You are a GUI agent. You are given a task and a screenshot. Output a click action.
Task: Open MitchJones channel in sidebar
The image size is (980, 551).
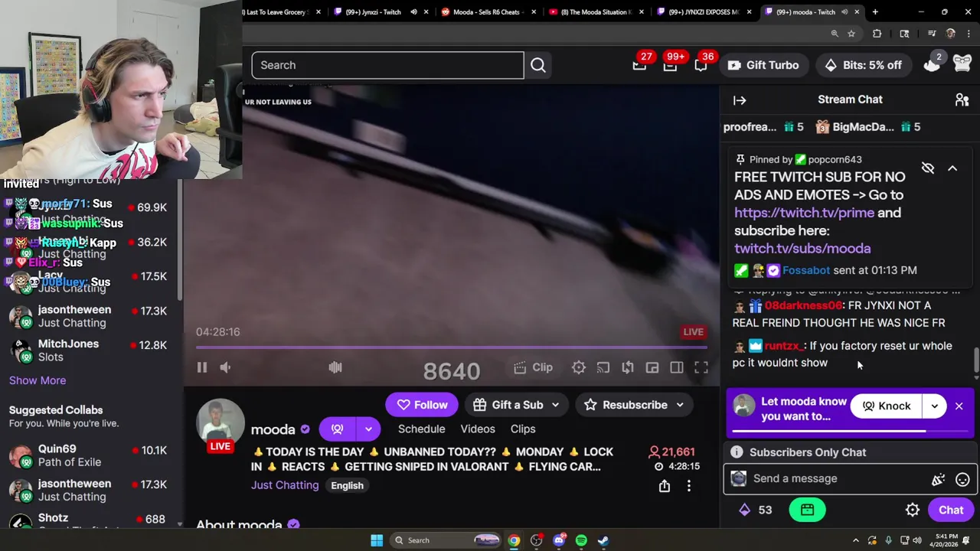[90, 350]
